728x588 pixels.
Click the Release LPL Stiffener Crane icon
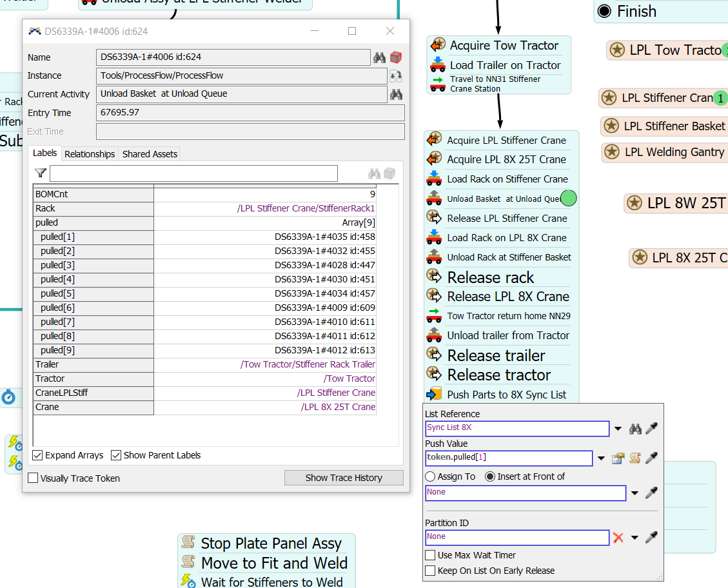(434, 217)
